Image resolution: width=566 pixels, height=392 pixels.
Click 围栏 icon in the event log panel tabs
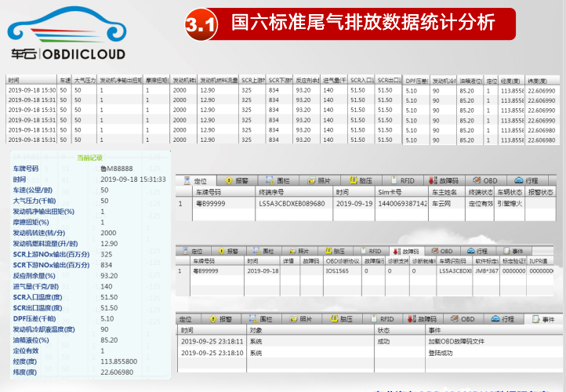253,319
